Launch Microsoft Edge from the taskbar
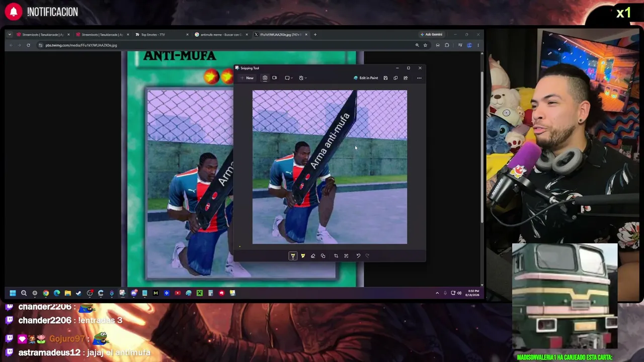Image resolution: width=644 pixels, height=362 pixels. click(x=57, y=293)
